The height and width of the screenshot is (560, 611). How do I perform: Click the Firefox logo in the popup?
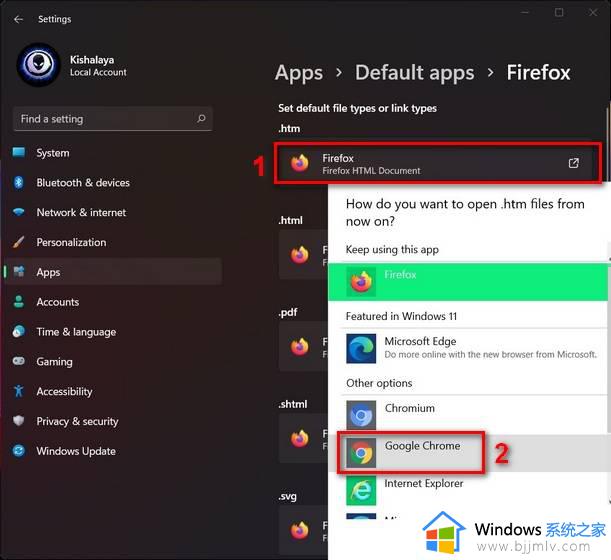(x=361, y=282)
